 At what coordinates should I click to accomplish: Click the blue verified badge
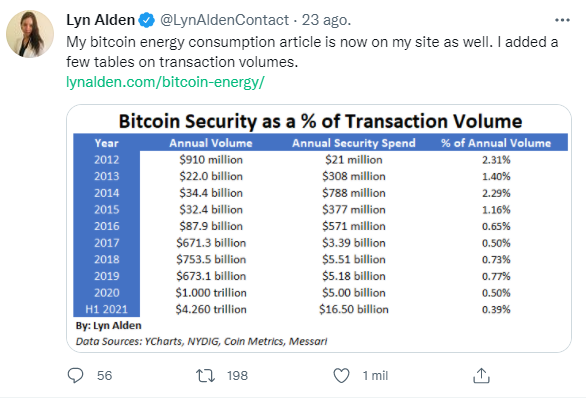click(146, 20)
